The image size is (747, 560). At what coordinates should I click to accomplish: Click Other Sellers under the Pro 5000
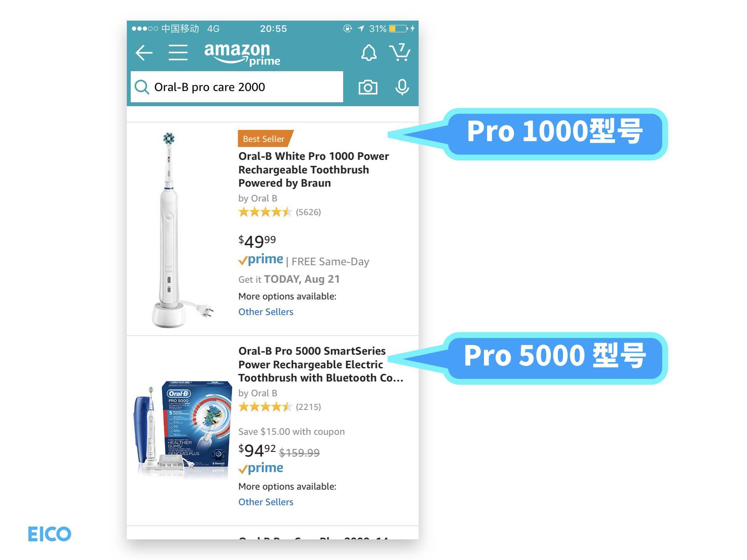[x=266, y=502]
